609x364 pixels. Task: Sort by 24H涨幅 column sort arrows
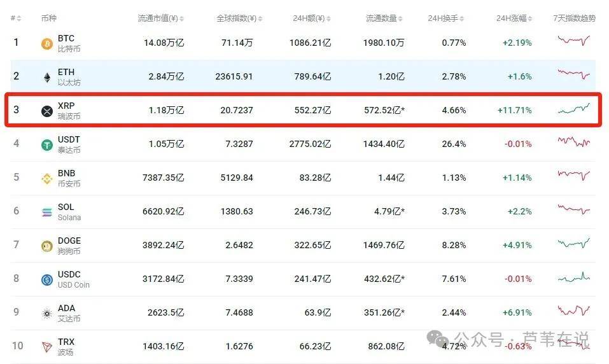530,18
